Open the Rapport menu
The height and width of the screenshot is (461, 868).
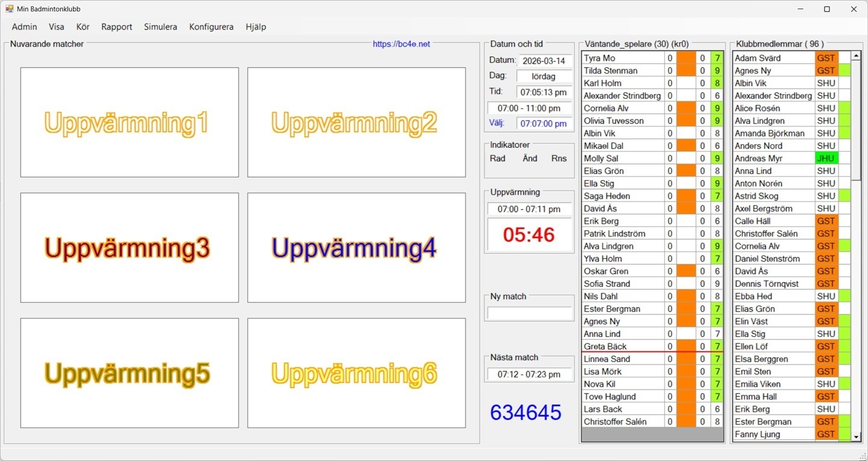click(x=117, y=27)
